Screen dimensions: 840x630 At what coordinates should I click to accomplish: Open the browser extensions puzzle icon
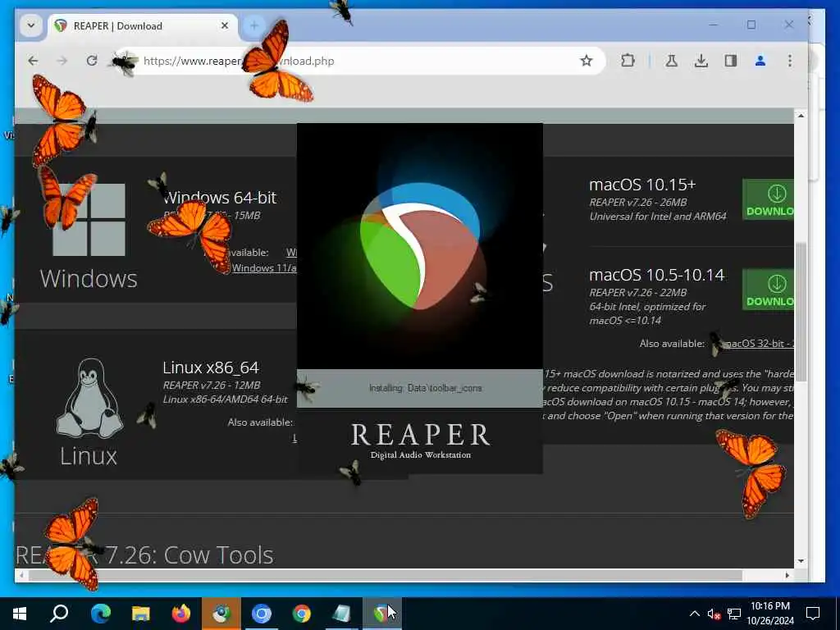pyautogui.click(x=628, y=61)
